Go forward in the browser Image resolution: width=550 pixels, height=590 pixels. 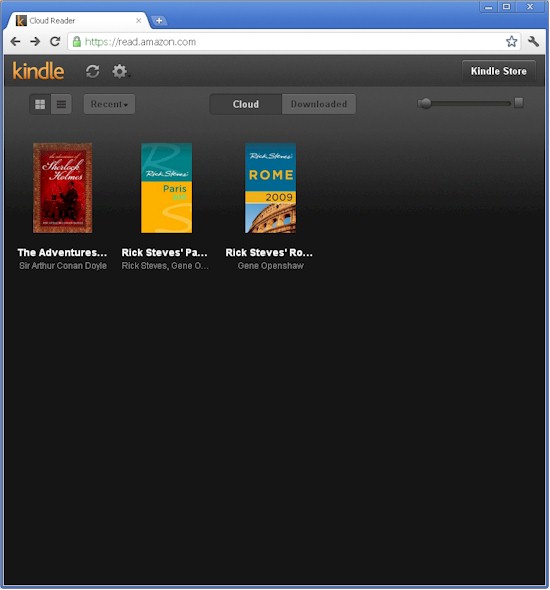(x=35, y=41)
